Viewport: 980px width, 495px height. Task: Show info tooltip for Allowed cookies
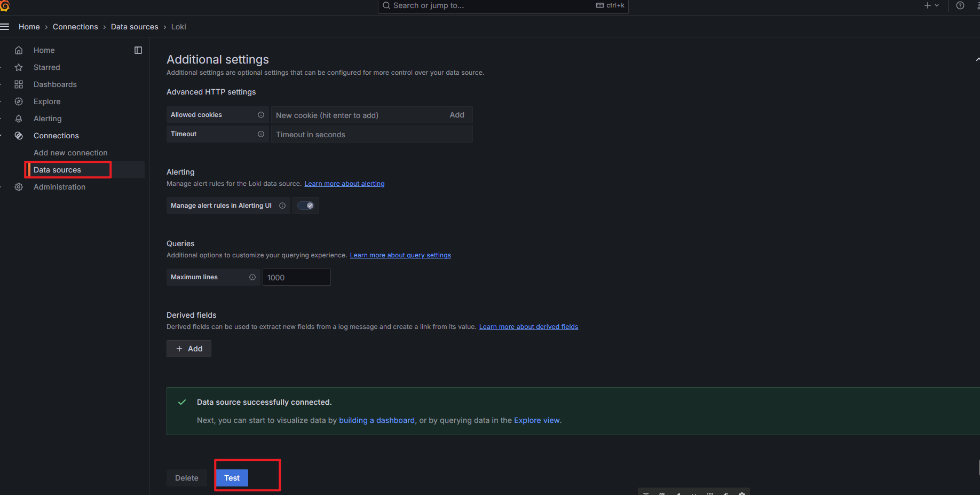click(261, 115)
